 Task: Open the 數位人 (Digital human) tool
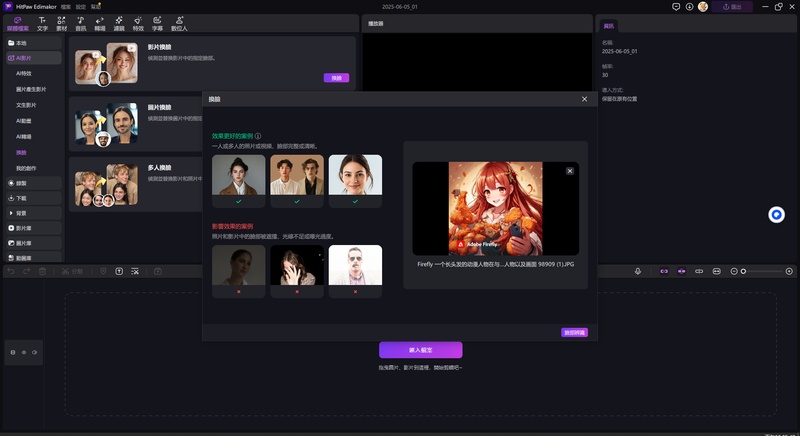(x=179, y=23)
